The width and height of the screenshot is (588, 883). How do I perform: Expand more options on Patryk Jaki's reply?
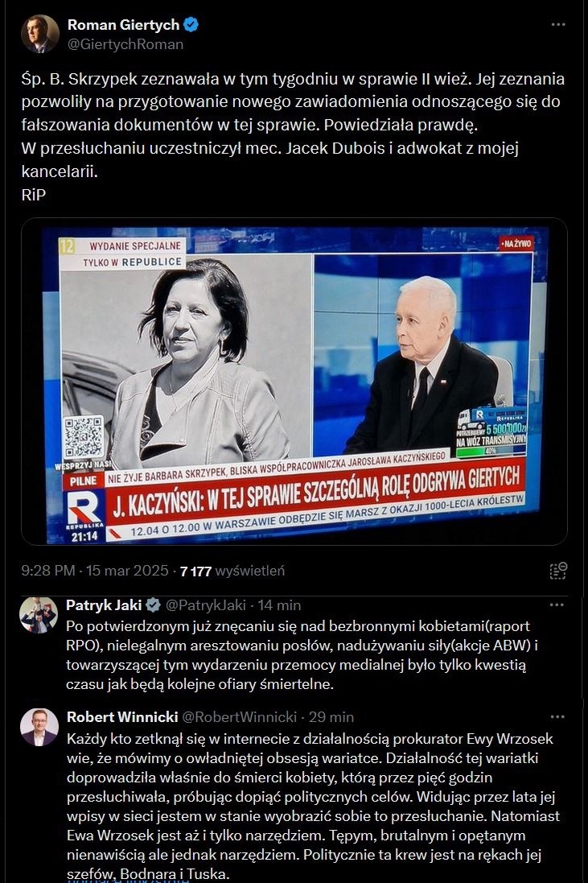[x=557, y=604]
